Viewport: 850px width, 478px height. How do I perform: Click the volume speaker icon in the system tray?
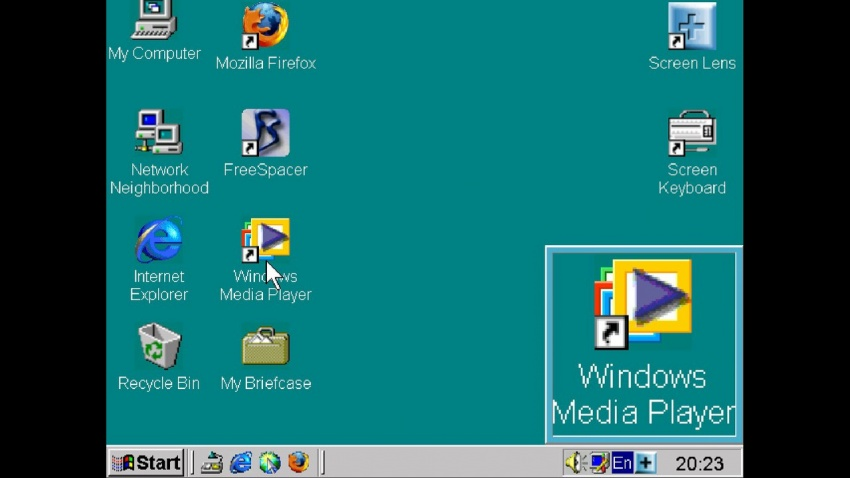coord(575,462)
